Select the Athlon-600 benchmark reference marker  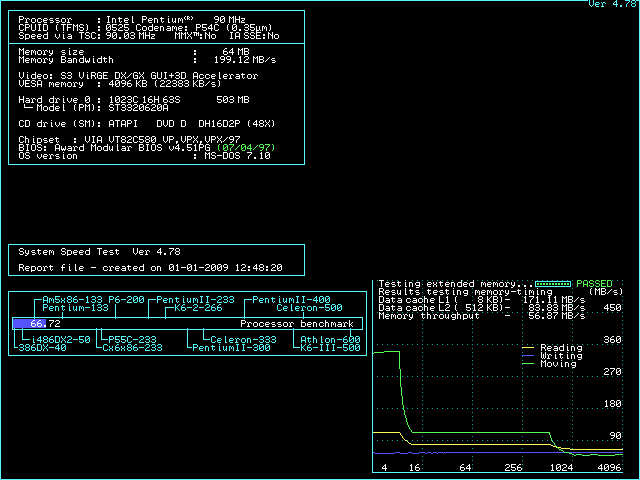[330, 340]
